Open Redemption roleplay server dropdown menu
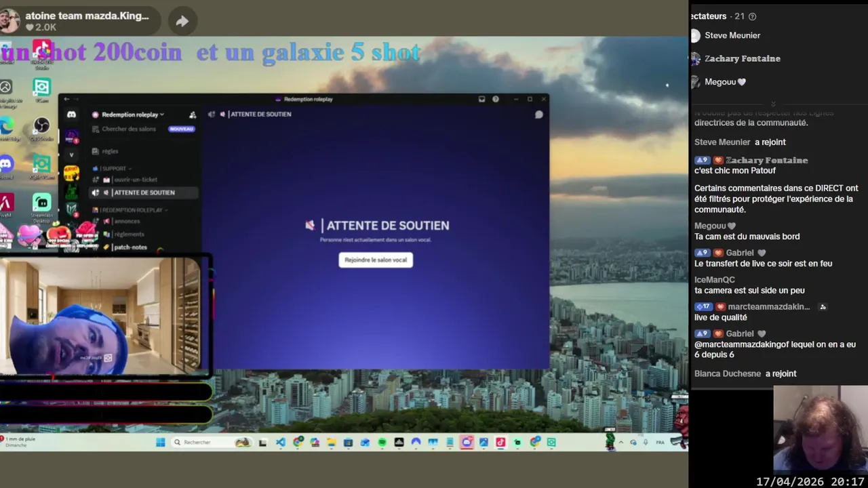 pos(132,115)
